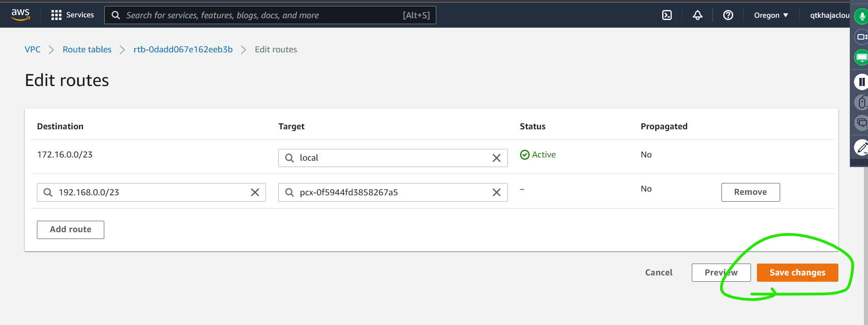Edit the pcx-0f5944fd3858267a5 target input

click(393, 193)
